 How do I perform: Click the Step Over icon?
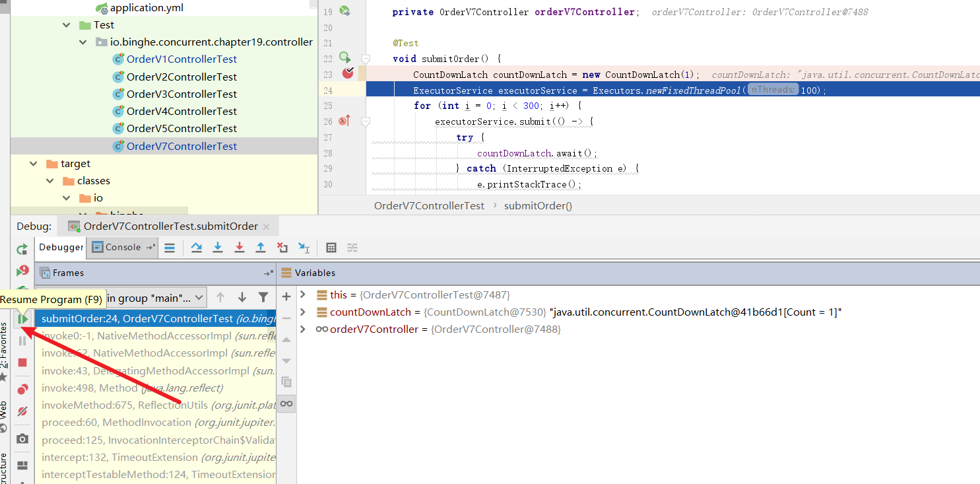[x=196, y=248]
